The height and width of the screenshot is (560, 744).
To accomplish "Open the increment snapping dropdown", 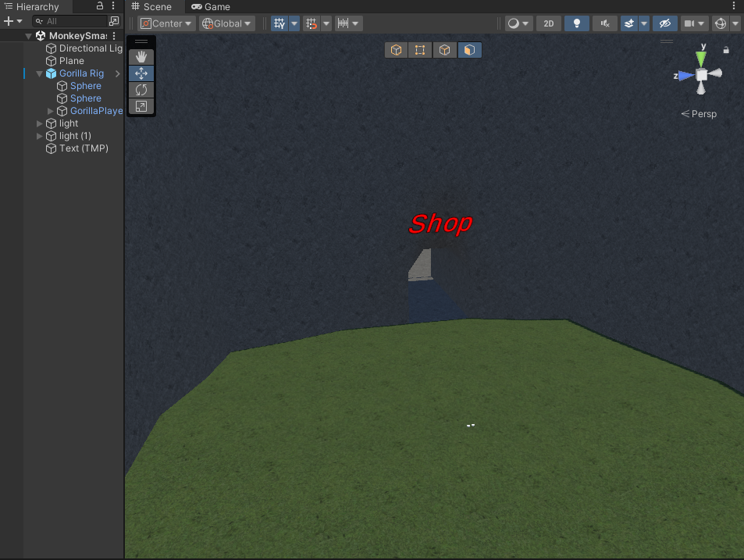I will pos(349,23).
